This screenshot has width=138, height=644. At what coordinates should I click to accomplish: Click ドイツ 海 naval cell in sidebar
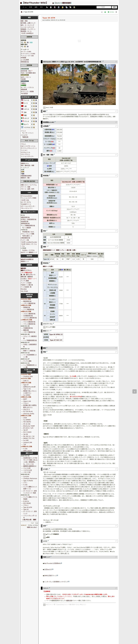(x=36, y=103)
